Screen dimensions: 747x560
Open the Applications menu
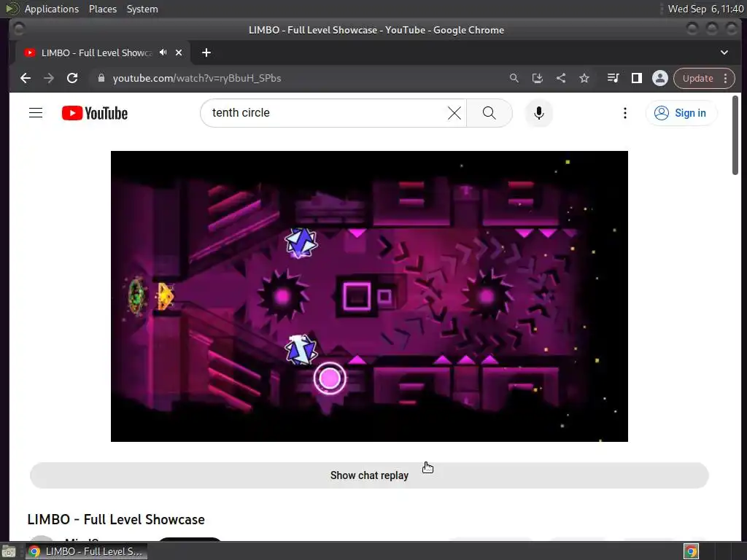click(x=52, y=9)
